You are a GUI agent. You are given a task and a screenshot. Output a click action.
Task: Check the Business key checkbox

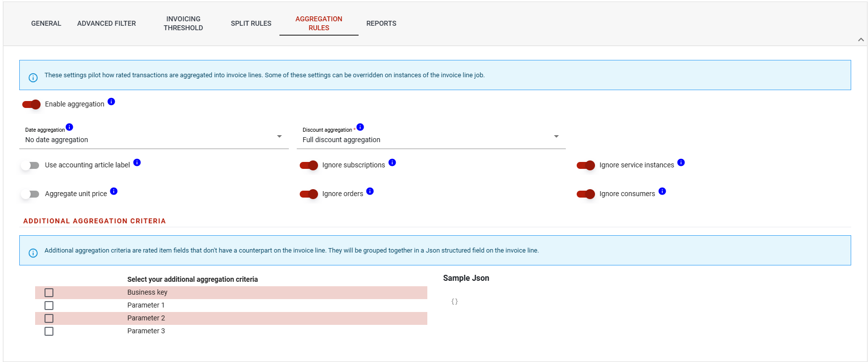[x=49, y=293]
